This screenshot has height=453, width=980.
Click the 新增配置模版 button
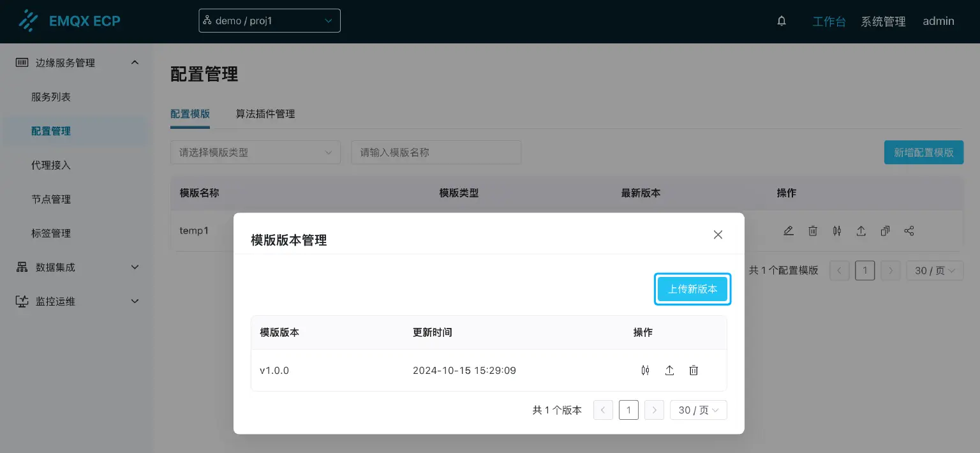[x=923, y=152]
